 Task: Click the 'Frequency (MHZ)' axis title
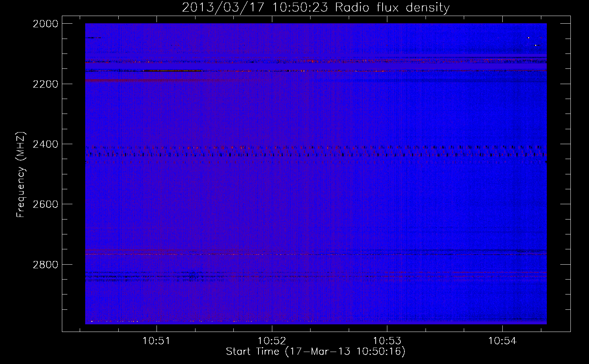21,175
